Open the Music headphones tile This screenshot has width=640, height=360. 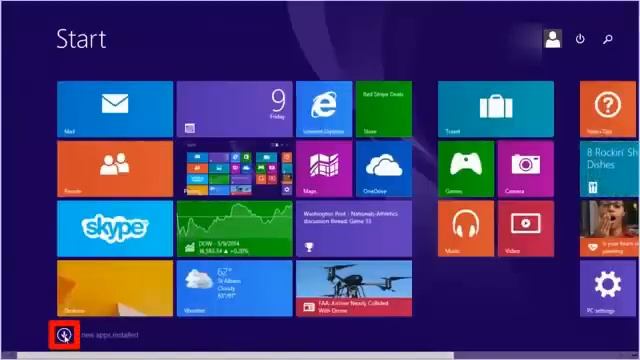pos(466,229)
